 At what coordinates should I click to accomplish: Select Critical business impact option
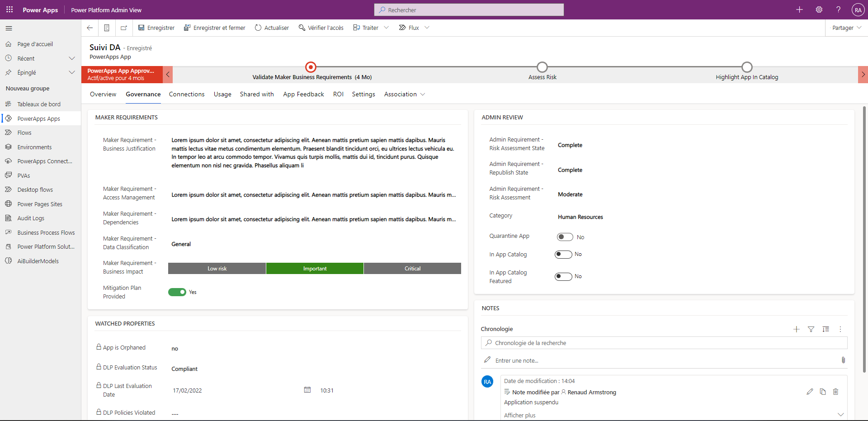click(412, 269)
